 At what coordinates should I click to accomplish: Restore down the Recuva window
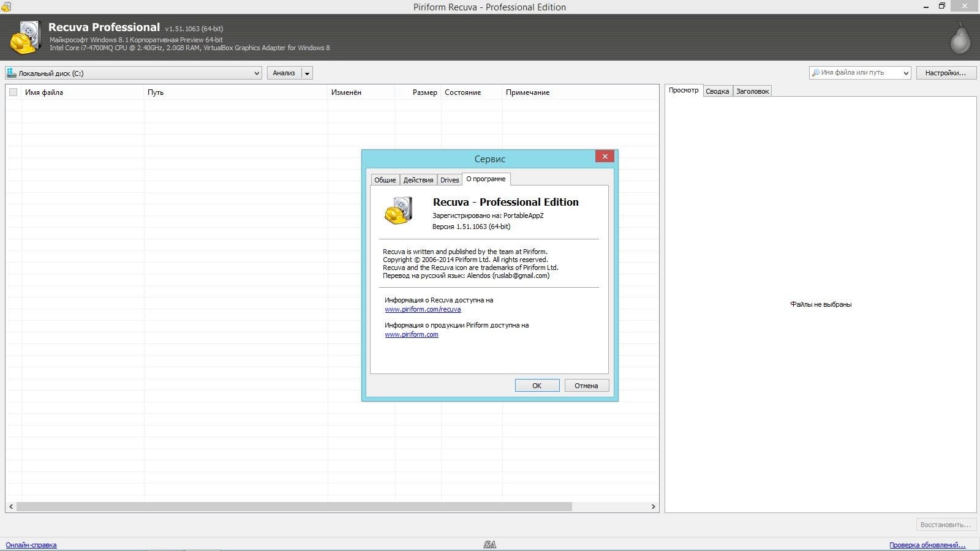pos(942,6)
